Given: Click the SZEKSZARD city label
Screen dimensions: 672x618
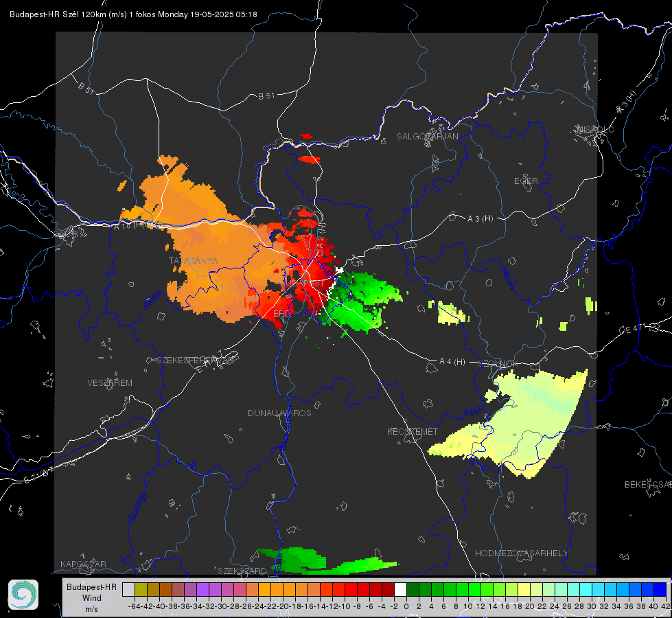Looking at the screenshot, I should coord(242,571).
